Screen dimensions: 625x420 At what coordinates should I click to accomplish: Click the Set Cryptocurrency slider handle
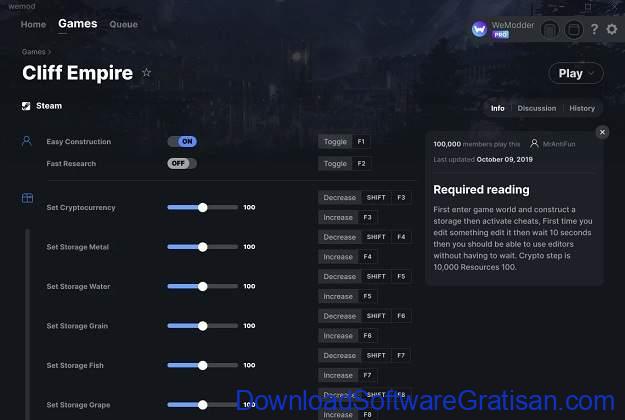coord(202,207)
